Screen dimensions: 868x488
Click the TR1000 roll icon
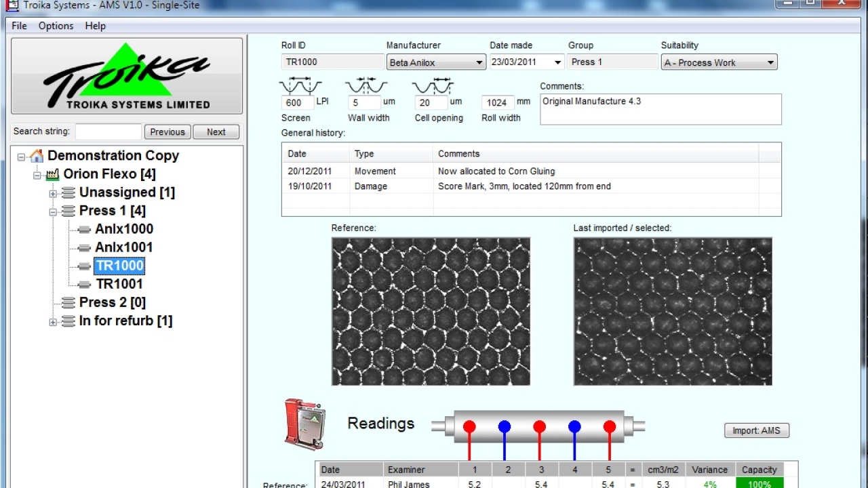pos(84,266)
